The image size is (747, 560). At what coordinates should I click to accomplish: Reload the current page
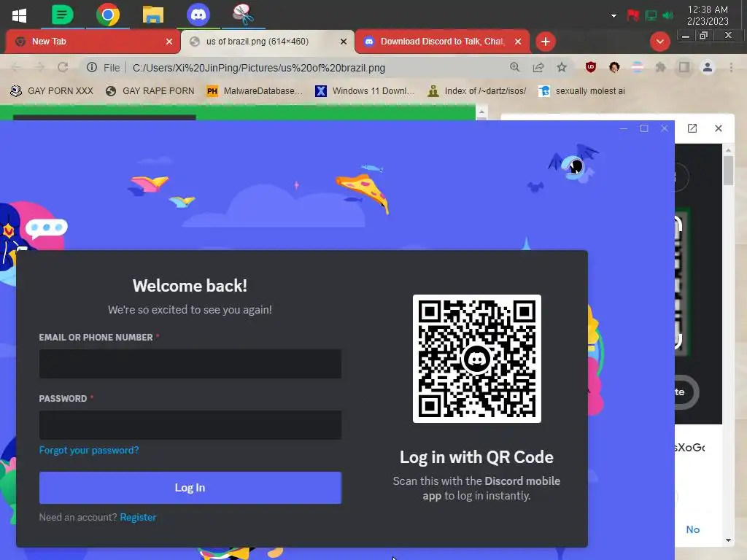63,68
